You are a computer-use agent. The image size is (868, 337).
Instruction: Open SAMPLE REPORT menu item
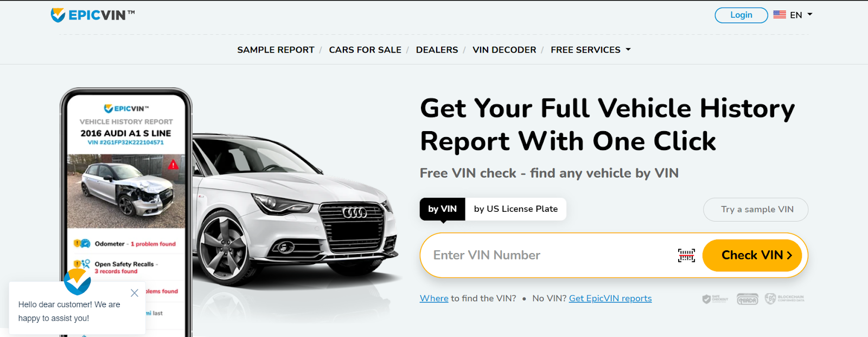tap(276, 50)
